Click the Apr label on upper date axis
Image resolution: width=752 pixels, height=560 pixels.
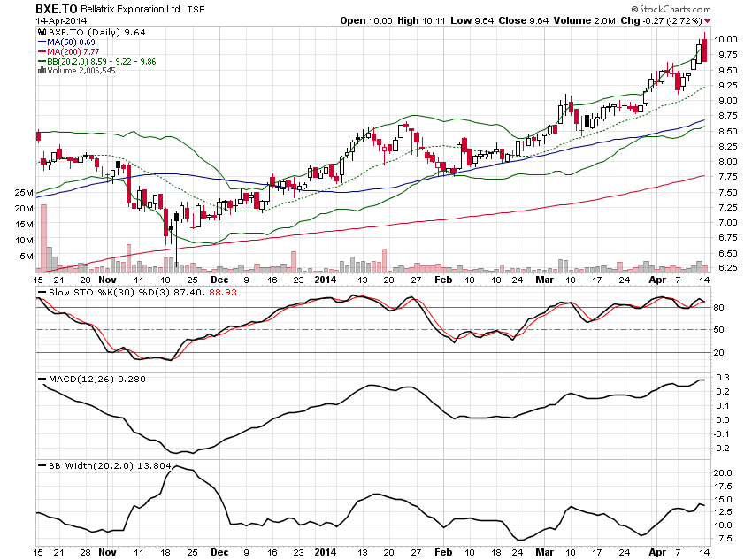[x=657, y=280]
